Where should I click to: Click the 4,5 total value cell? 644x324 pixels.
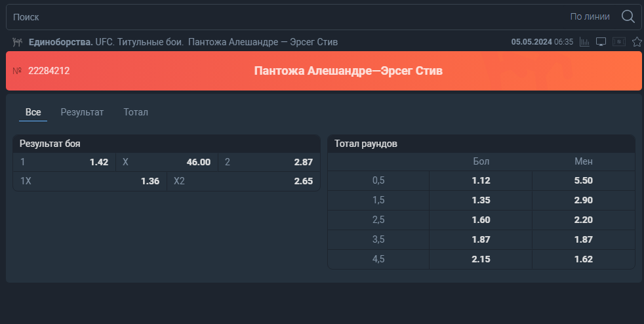378,260
